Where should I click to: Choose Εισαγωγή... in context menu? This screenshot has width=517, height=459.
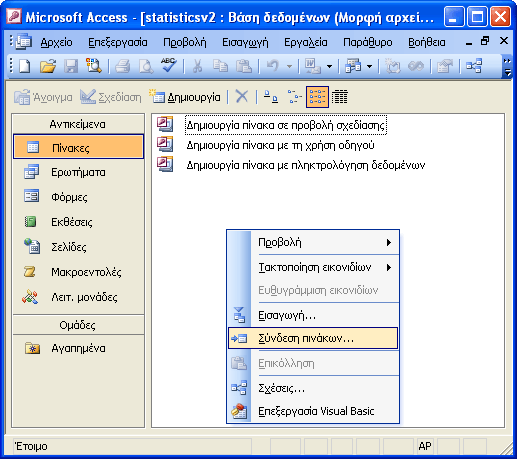[x=313, y=315]
